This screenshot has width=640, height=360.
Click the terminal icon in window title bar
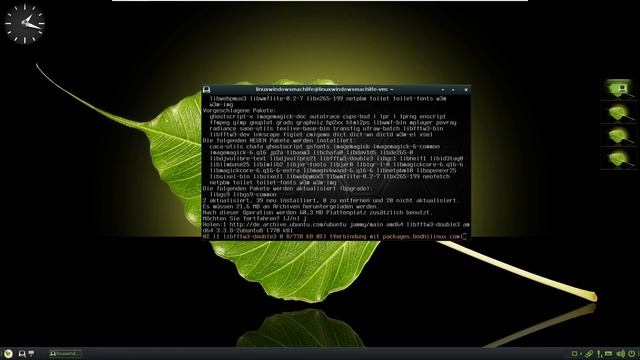(207, 89)
